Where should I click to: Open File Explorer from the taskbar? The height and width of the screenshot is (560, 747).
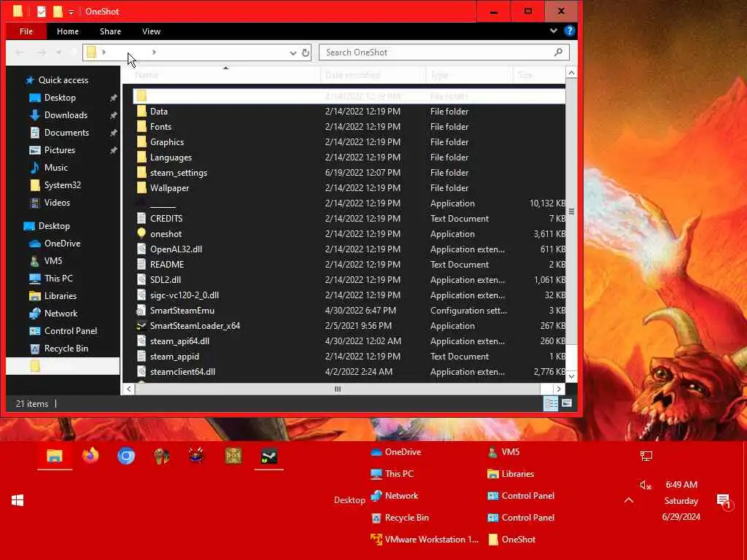[55, 456]
